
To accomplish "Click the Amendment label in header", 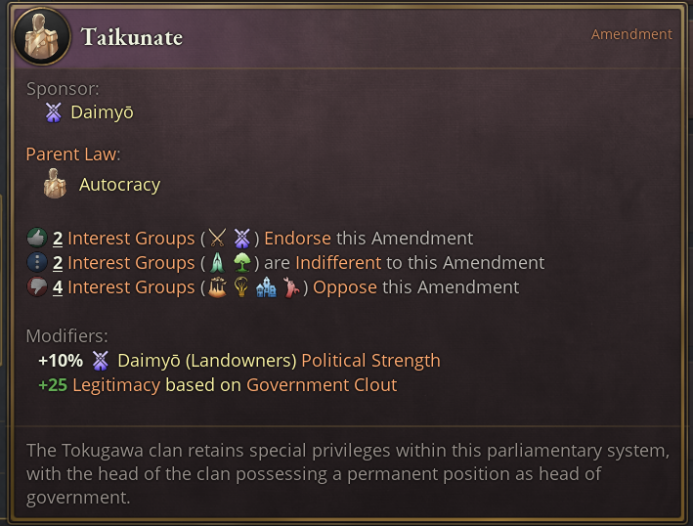I will (x=631, y=34).
